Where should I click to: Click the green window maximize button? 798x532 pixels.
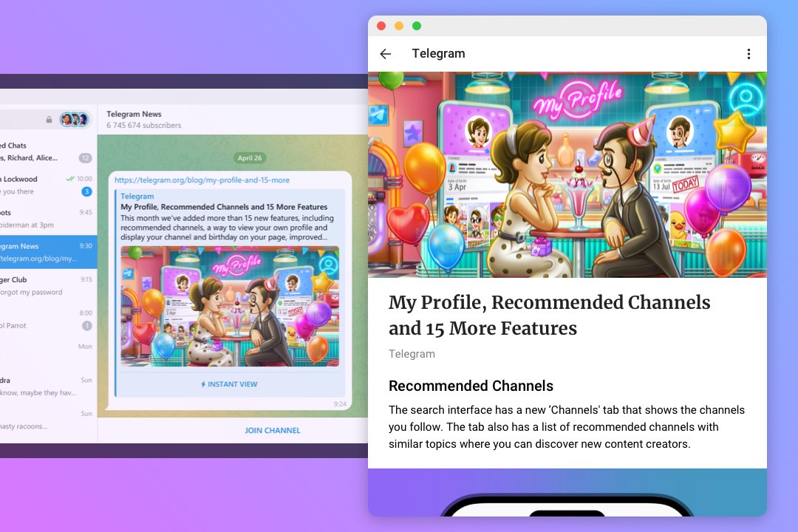pos(417,26)
